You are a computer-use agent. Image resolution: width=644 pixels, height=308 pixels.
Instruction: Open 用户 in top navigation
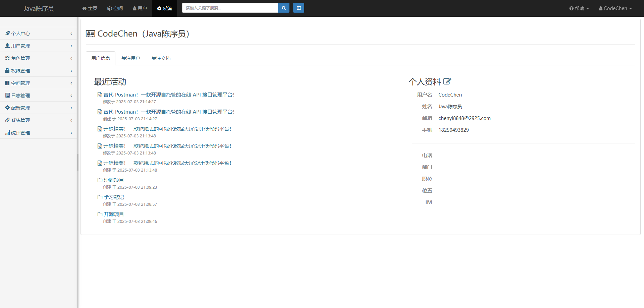pyautogui.click(x=140, y=8)
